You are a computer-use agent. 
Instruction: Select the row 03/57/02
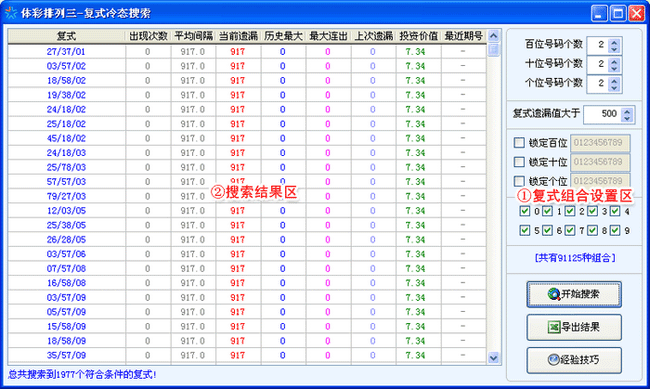[x=247, y=66]
